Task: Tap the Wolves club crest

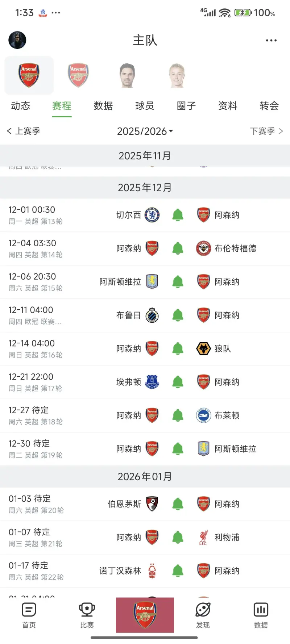Action: click(x=203, y=348)
